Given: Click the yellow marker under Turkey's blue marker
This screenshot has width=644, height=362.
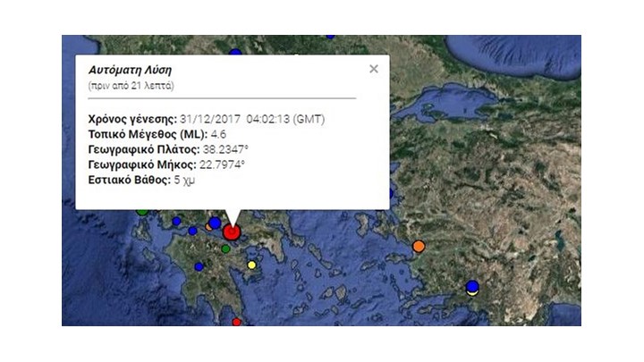Looking at the screenshot, I should click(473, 292).
